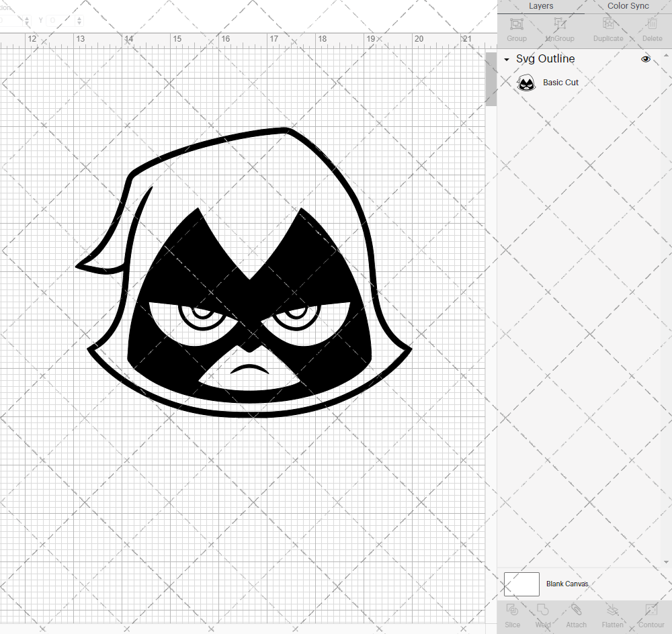Click the UnGroup icon
This screenshot has width=672, height=634.
(x=560, y=24)
